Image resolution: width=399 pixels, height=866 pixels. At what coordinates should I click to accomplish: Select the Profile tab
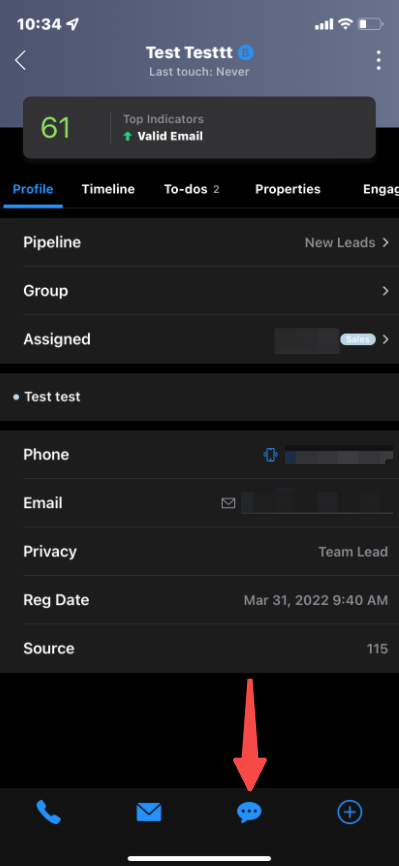pos(33,189)
